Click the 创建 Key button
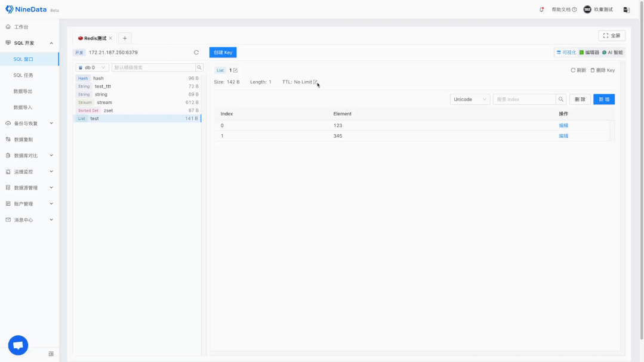 coord(222,52)
